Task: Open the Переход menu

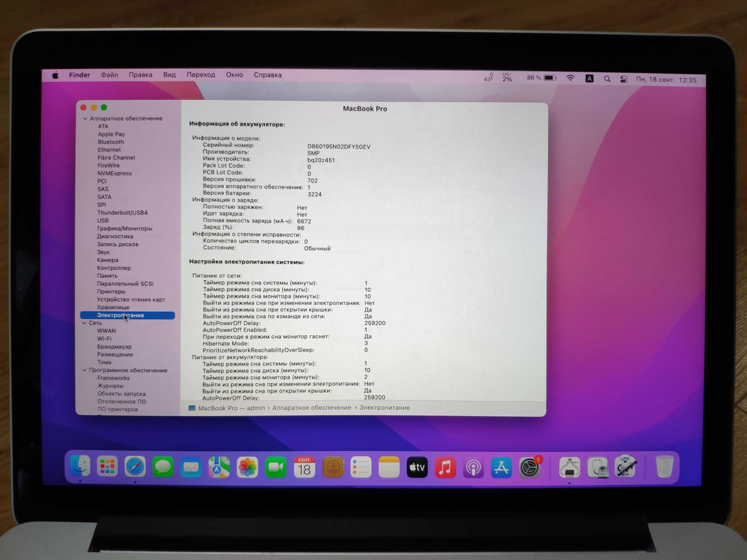Action: point(201,75)
